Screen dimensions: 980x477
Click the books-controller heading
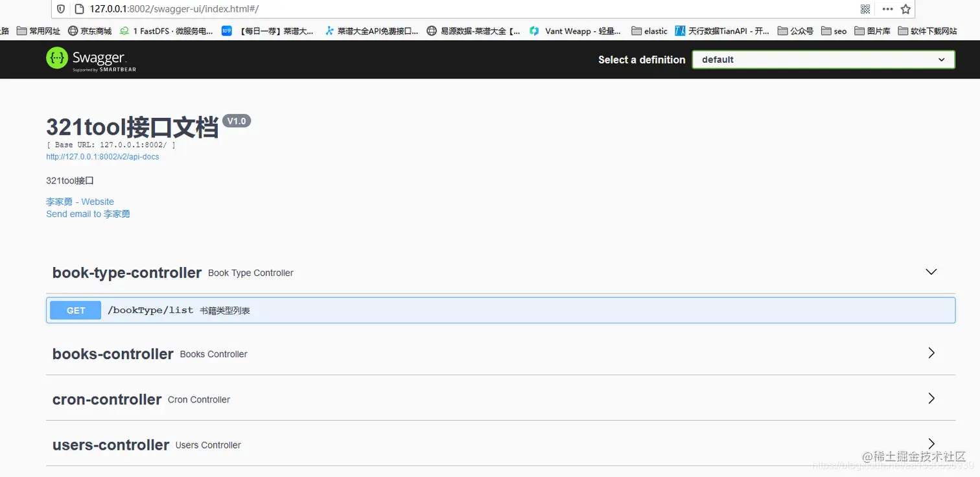[x=113, y=354]
